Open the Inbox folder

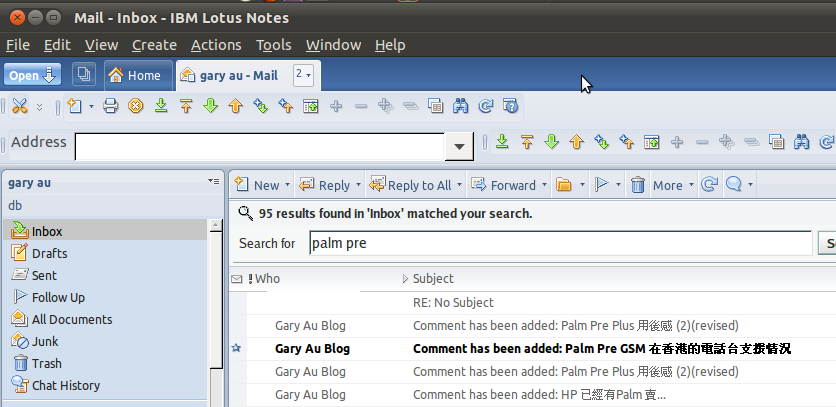click(x=47, y=231)
